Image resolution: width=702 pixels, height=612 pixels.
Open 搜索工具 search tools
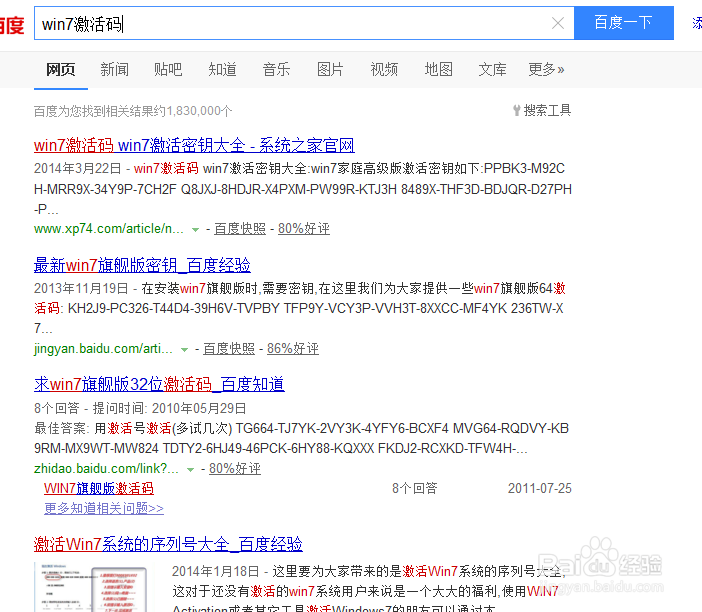(x=548, y=110)
